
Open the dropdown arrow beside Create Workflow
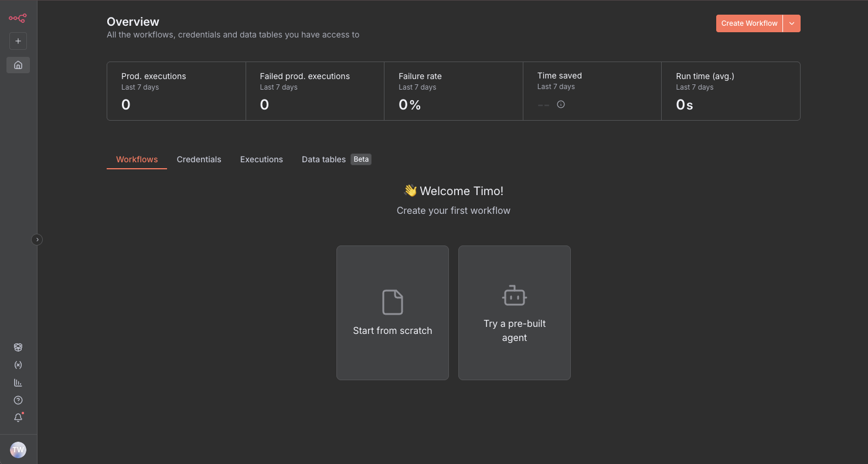tap(792, 23)
